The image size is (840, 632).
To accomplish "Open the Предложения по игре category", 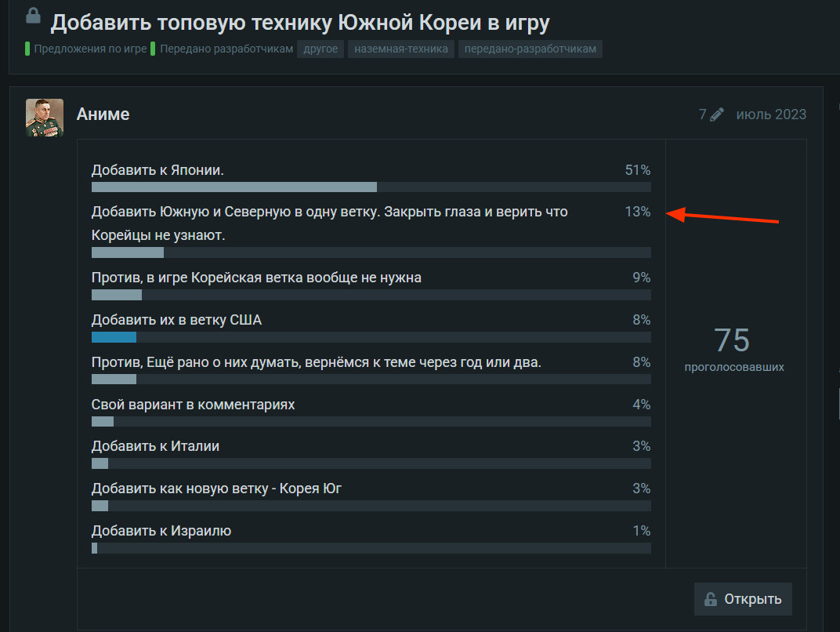I will point(90,49).
